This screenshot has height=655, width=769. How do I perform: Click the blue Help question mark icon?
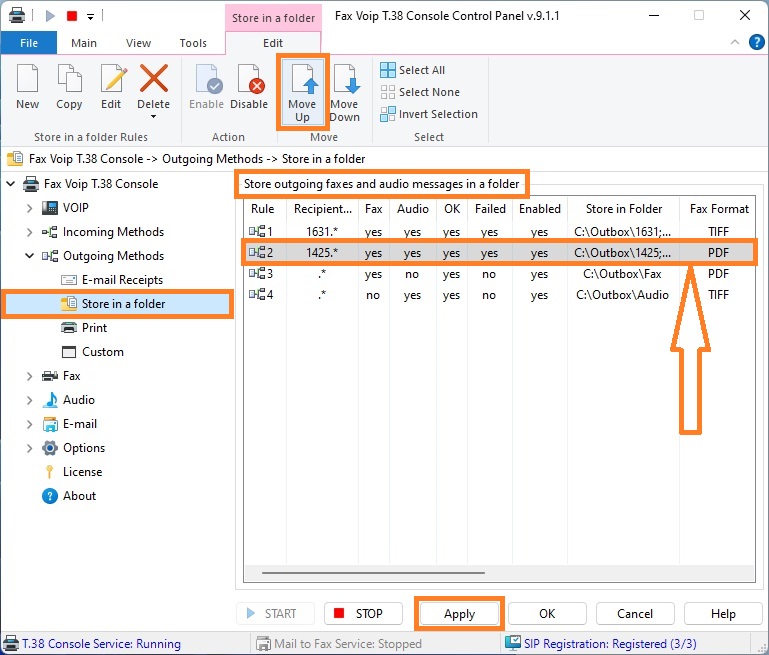click(x=756, y=42)
